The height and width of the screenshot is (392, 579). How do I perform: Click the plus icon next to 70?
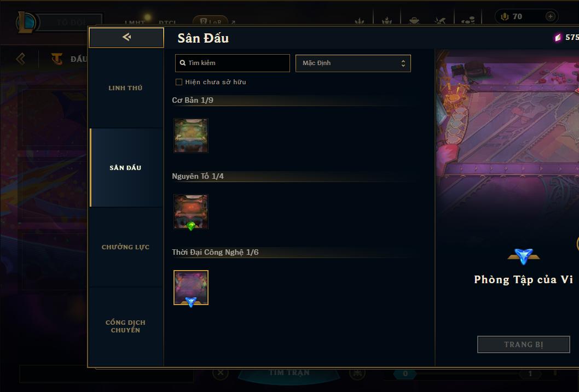click(x=550, y=16)
